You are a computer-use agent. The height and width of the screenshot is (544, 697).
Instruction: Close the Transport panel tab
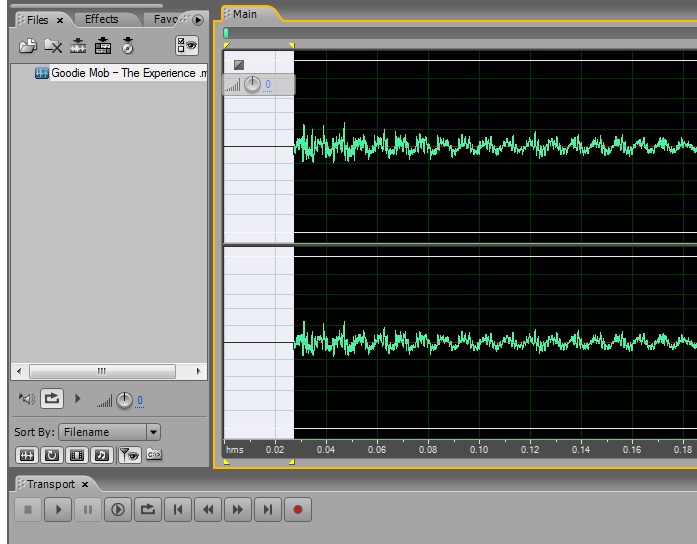85,484
